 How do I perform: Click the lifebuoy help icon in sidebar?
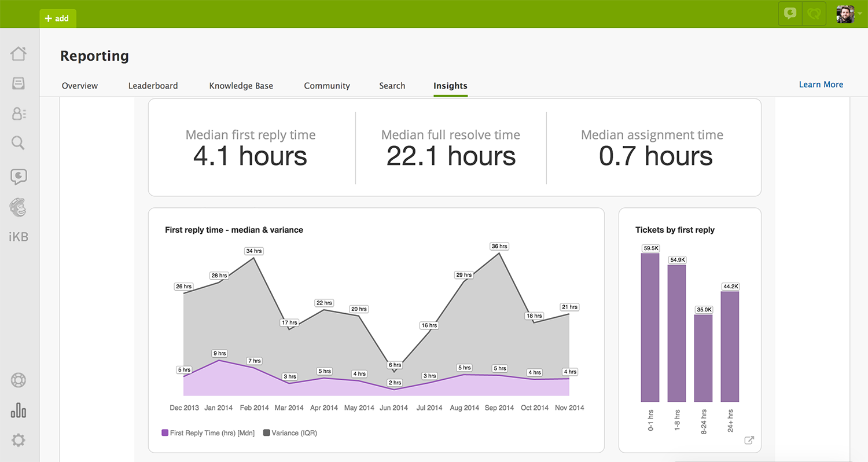tap(19, 380)
